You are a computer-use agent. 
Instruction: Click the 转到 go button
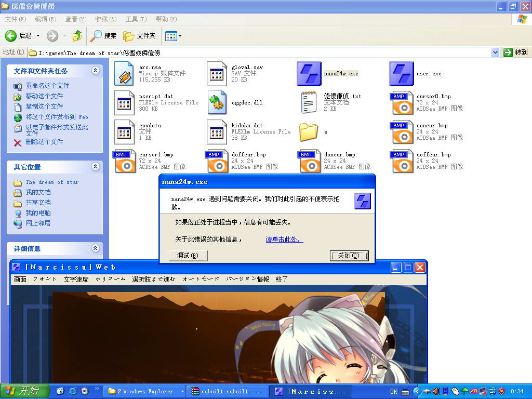[516, 52]
